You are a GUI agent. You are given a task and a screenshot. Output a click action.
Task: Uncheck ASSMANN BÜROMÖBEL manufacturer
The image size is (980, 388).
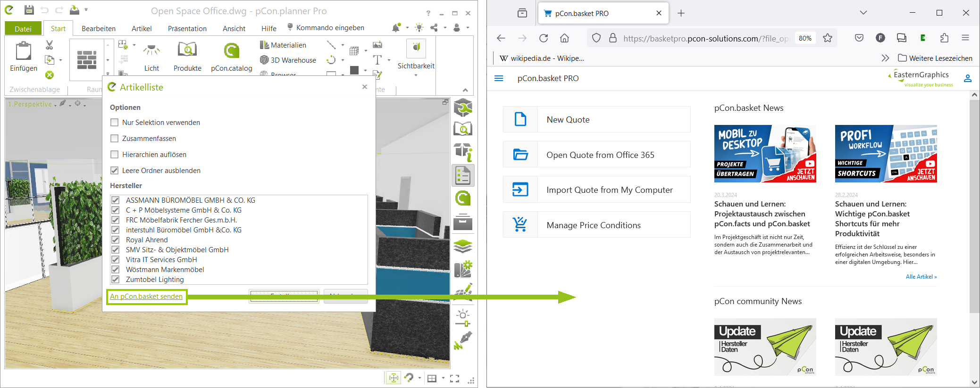[x=115, y=200]
